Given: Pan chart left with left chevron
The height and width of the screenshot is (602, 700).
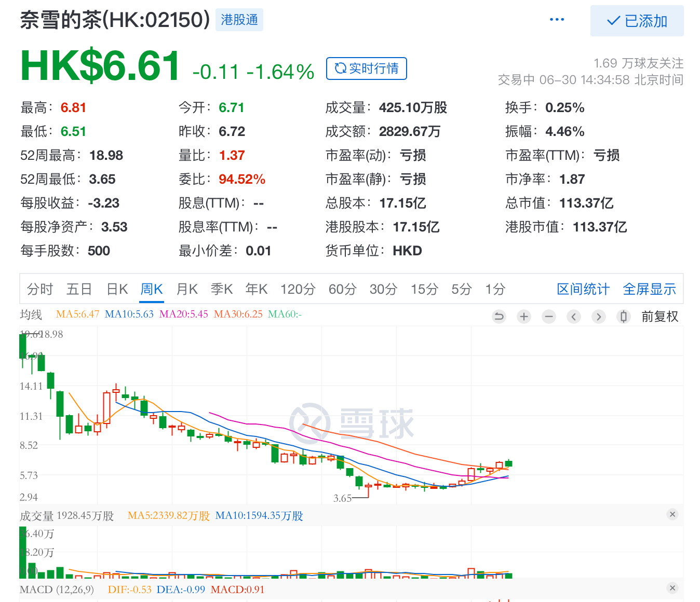Looking at the screenshot, I should click(574, 317).
